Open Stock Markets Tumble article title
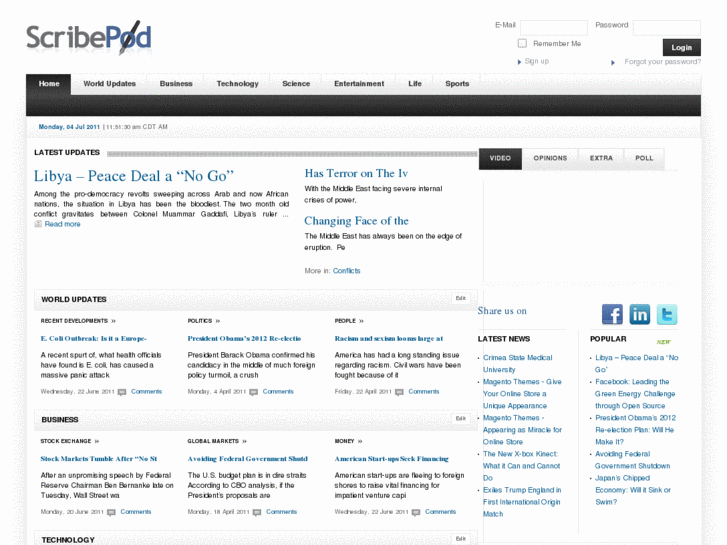Viewport: 727px width, 545px height. (99, 459)
